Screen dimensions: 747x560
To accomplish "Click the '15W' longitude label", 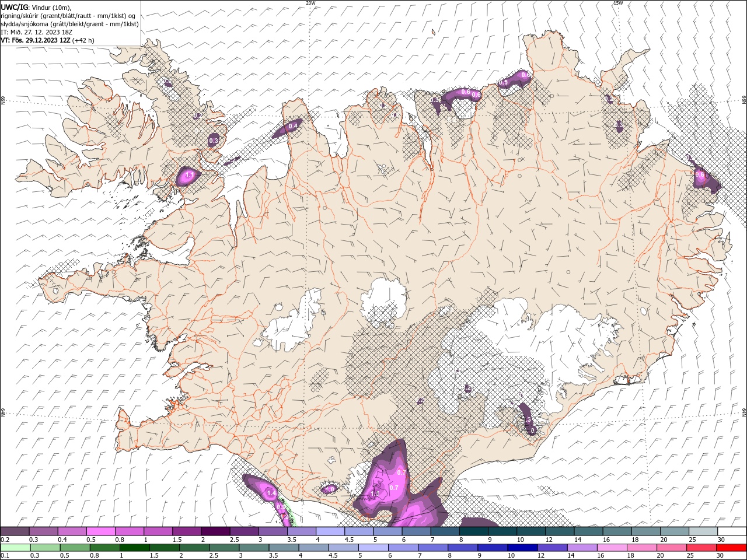I will [x=618, y=3].
